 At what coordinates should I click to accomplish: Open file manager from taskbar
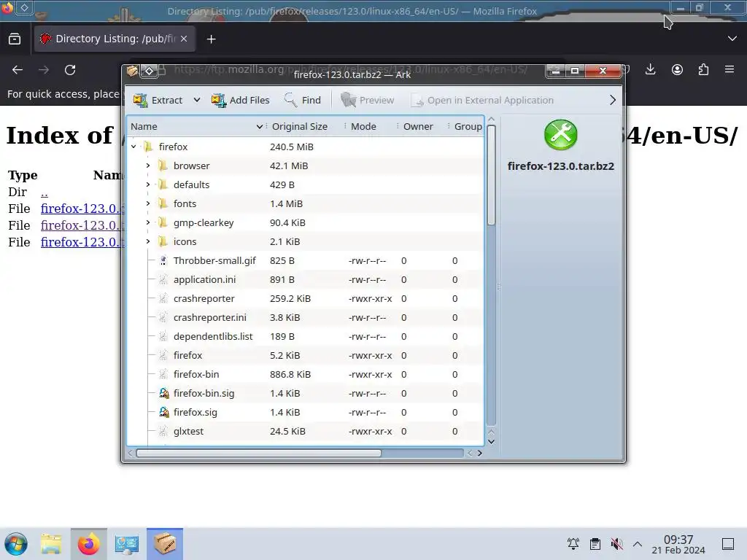click(51, 544)
